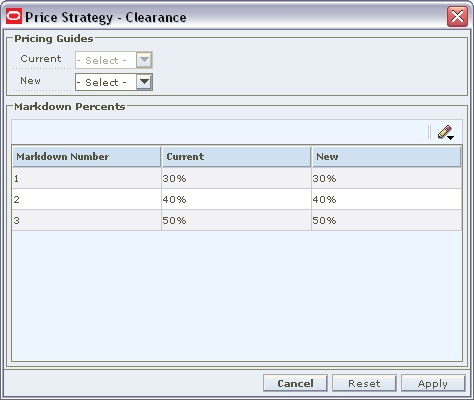Click the Cancel button

pyautogui.click(x=295, y=383)
